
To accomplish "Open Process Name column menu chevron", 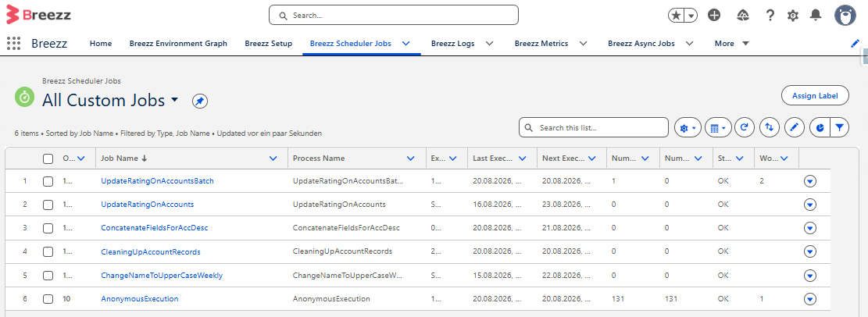I will point(410,158).
